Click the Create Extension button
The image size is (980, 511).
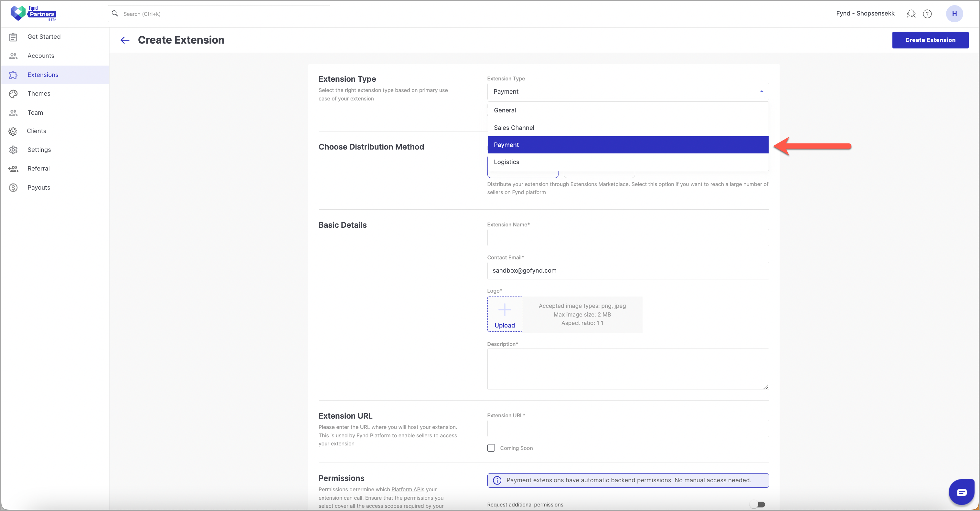point(930,40)
